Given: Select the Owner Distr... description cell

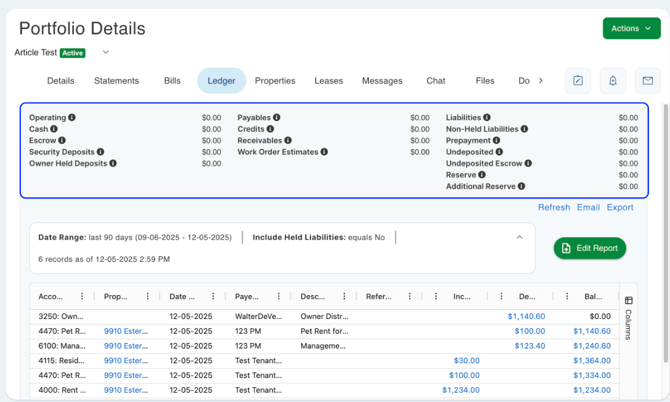Looking at the screenshot, I should pos(324,316).
